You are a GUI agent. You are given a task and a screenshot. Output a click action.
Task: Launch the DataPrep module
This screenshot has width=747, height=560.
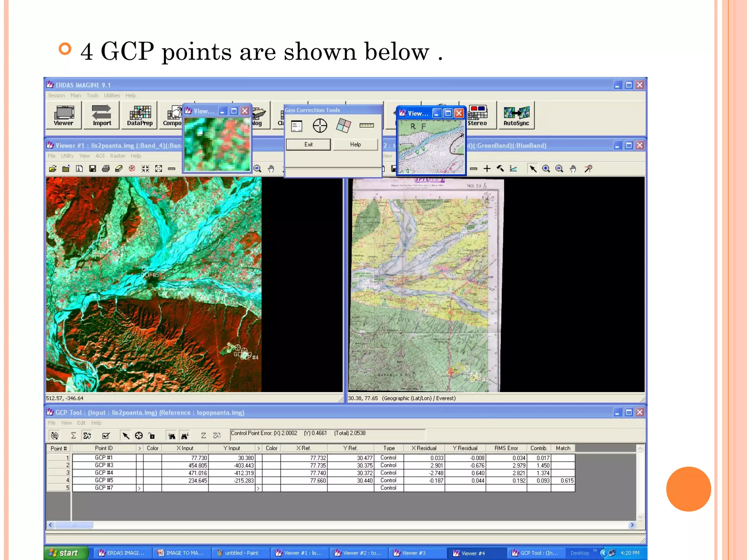tap(140, 115)
